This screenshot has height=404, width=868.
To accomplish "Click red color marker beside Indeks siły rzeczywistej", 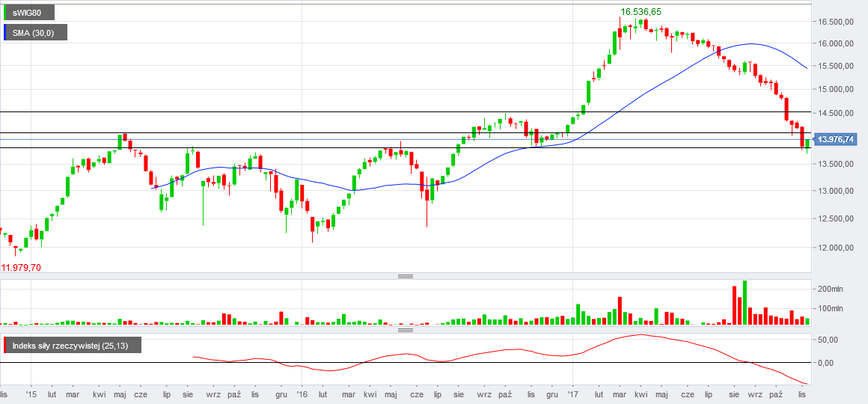I will 5,346.
